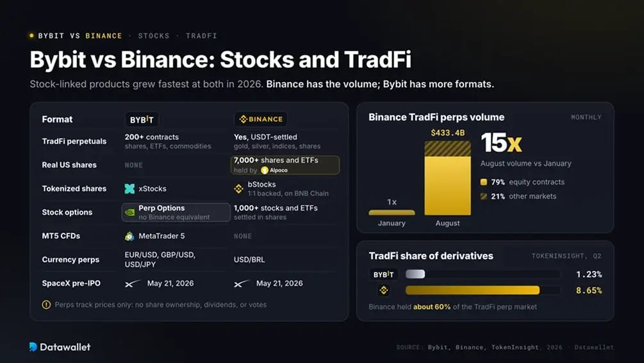The height and width of the screenshot is (363, 644).
Task: Click 'EUR/USD, GBP/USD, USD/JPY' cell
Action: (x=160, y=260)
